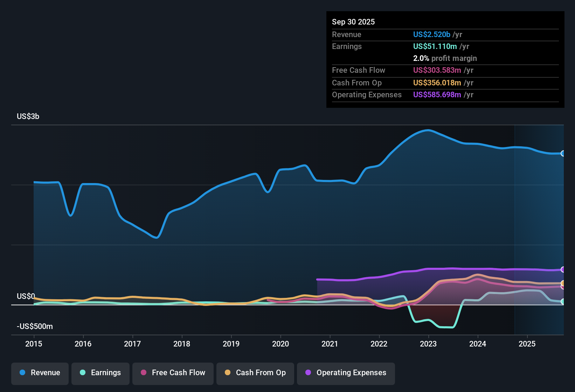Viewport: 575px width, 392px height.
Task: Click the purple Operating Expenses legend dot
Action: [308, 373]
